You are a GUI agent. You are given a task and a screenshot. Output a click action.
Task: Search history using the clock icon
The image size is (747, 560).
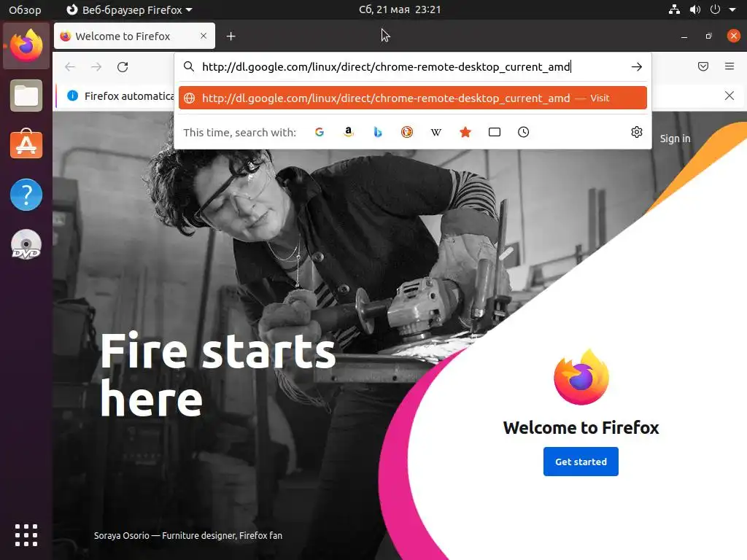click(524, 133)
